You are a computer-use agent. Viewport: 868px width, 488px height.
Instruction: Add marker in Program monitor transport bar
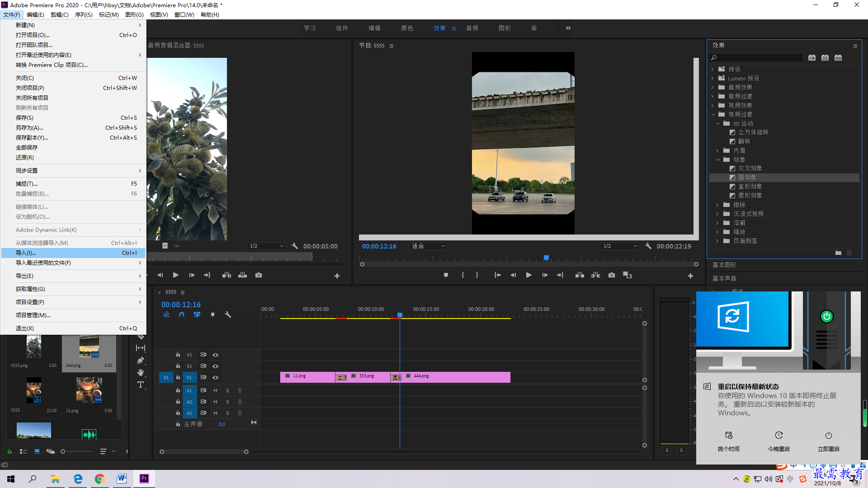(x=446, y=275)
